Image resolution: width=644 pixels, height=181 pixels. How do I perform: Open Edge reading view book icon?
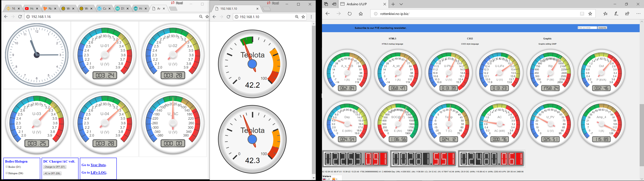point(582,14)
